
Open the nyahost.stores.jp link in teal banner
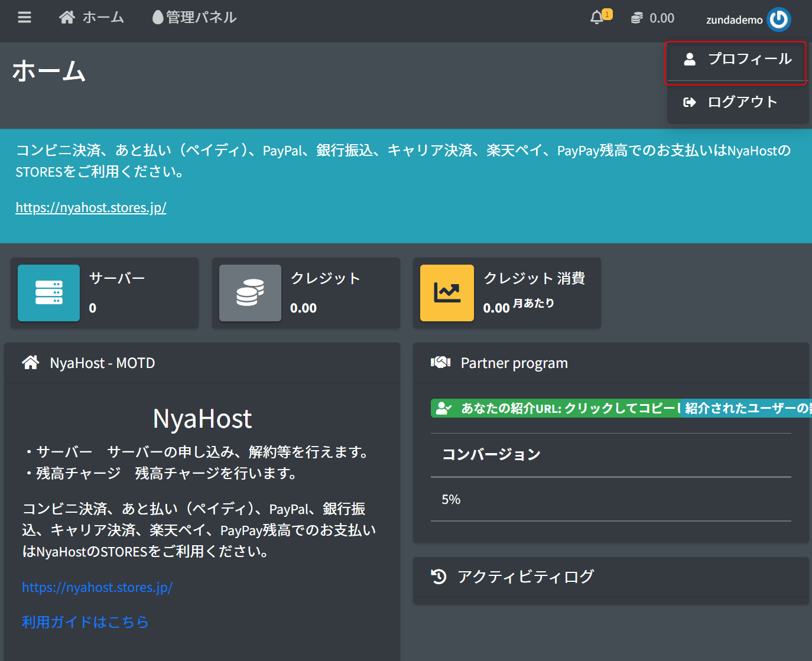91,207
